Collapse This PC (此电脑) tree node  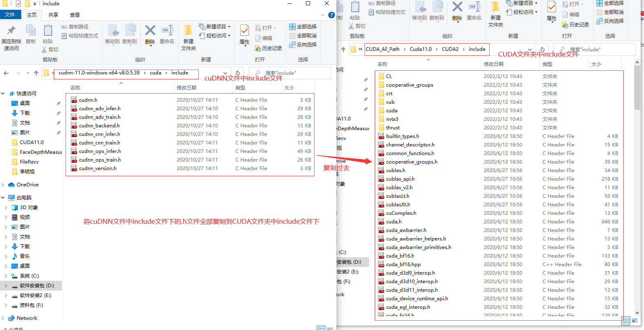[3, 198]
